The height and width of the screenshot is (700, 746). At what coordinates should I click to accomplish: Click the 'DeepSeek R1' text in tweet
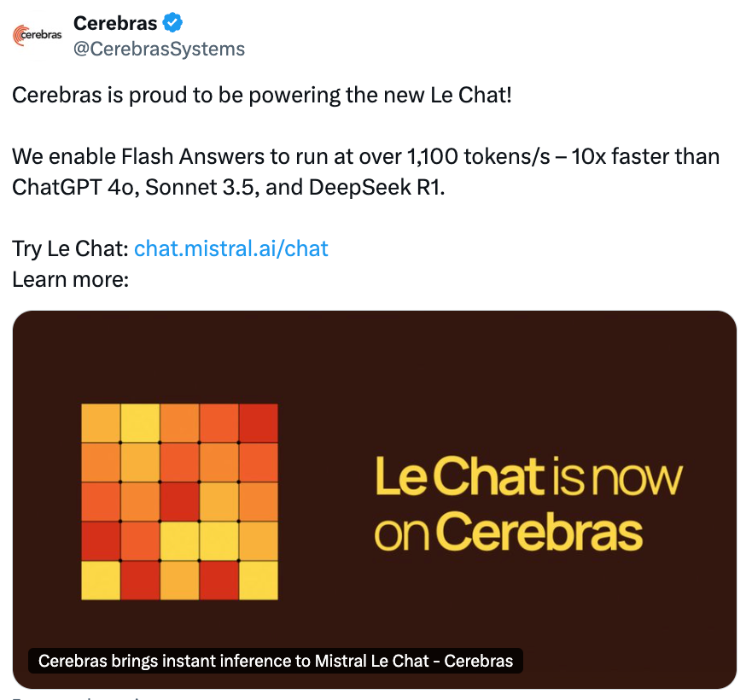coord(376,188)
